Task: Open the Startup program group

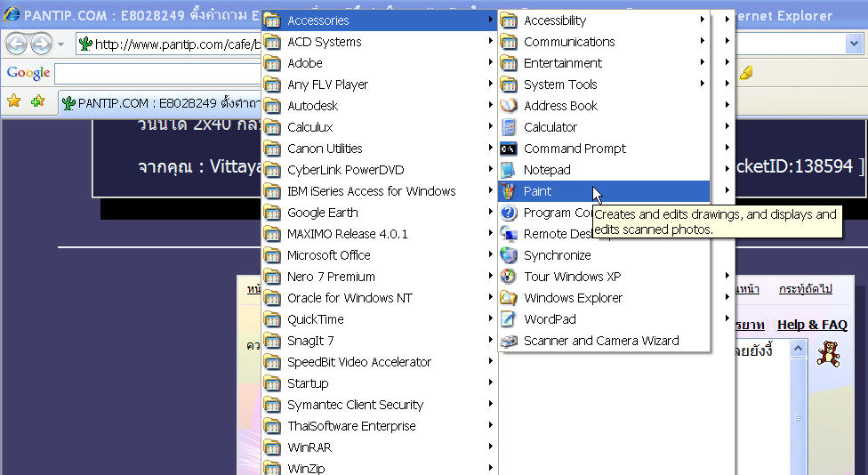Action: [x=379, y=383]
